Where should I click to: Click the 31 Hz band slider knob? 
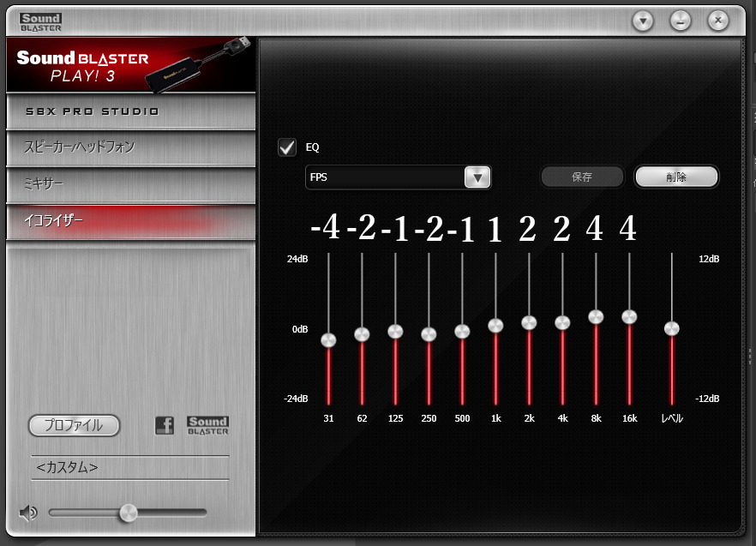328,340
